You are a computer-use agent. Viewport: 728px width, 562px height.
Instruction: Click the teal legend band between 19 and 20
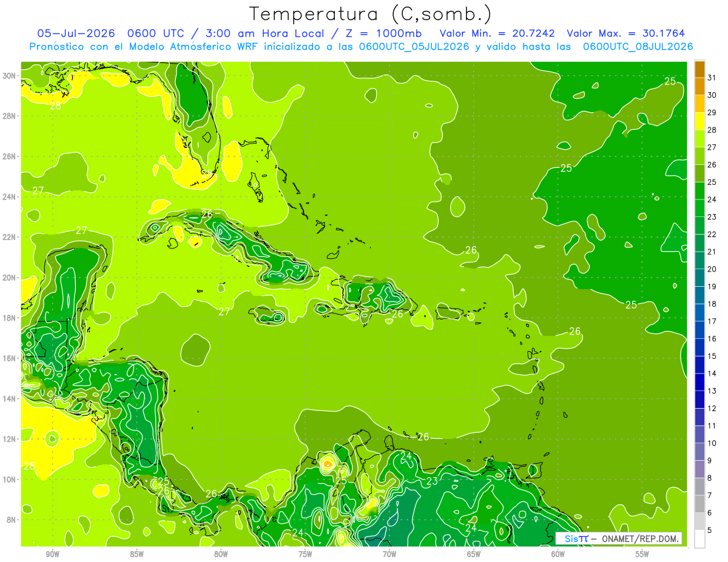[x=699, y=278]
